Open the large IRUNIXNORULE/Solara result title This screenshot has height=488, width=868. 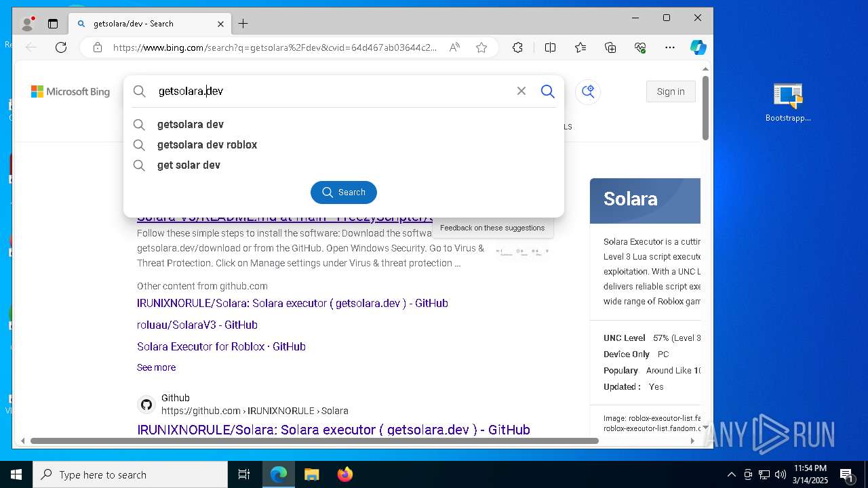pyautogui.click(x=334, y=430)
